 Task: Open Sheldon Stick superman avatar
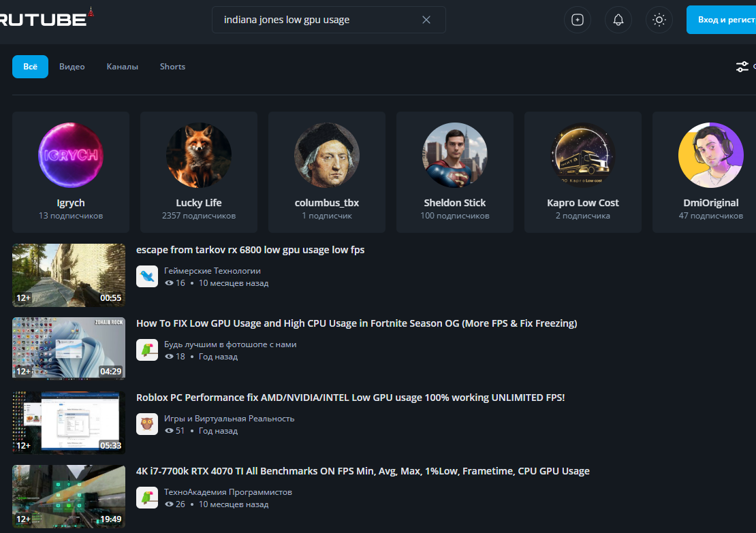(x=455, y=155)
